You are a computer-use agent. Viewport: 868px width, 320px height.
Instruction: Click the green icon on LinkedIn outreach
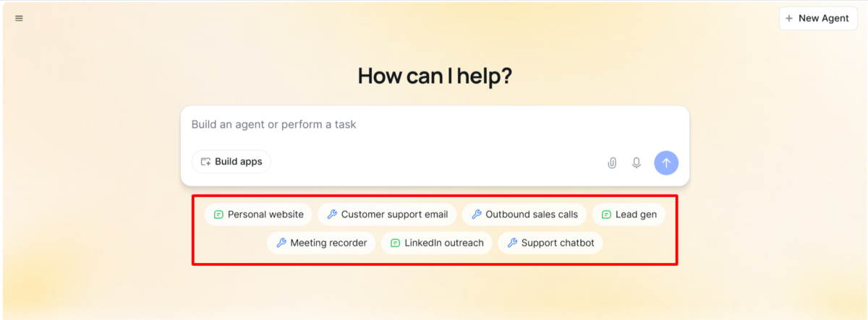click(x=395, y=243)
